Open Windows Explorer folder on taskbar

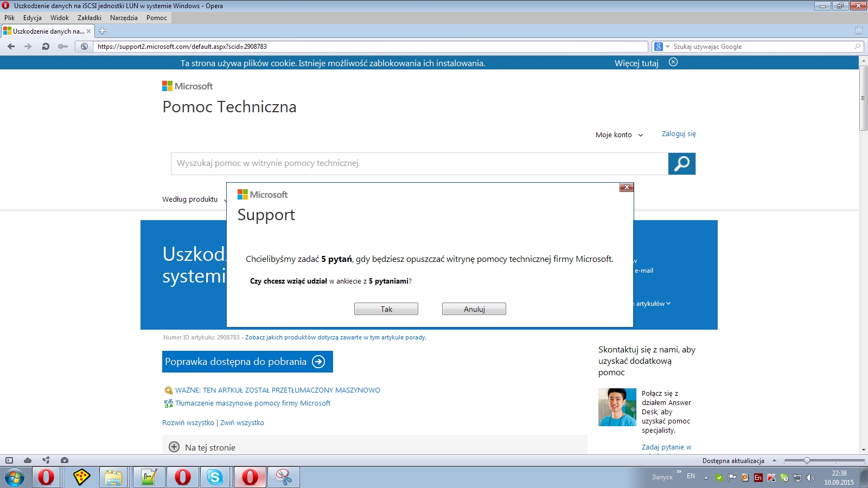tap(113, 478)
